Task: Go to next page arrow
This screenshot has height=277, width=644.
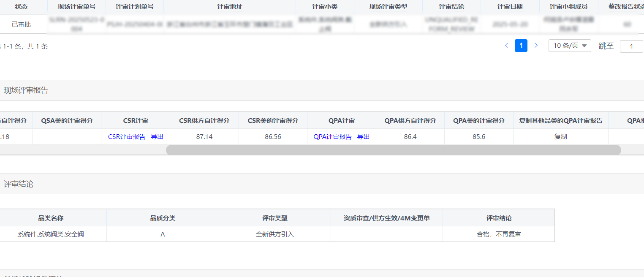Action: pyautogui.click(x=536, y=46)
